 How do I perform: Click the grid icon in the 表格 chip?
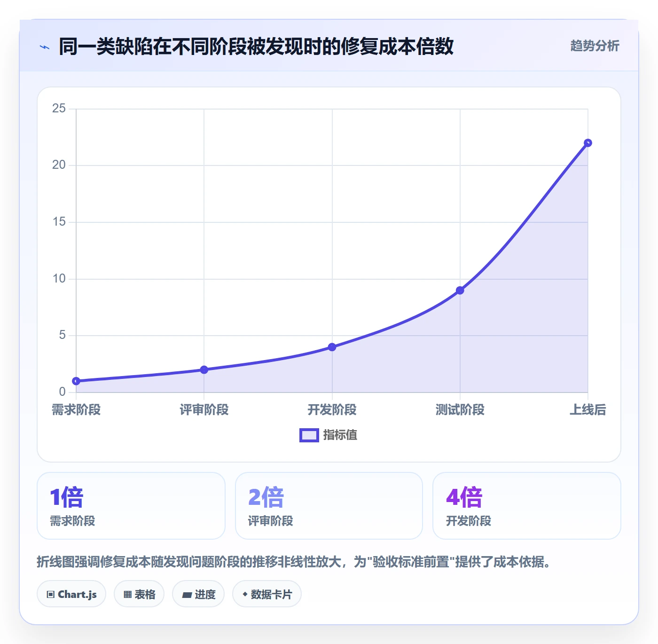pyautogui.click(x=127, y=595)
